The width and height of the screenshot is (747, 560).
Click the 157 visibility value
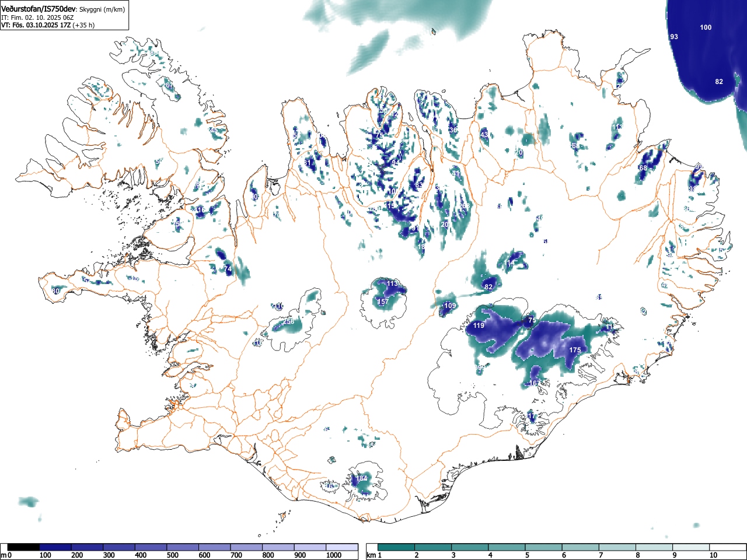(383, 302)
